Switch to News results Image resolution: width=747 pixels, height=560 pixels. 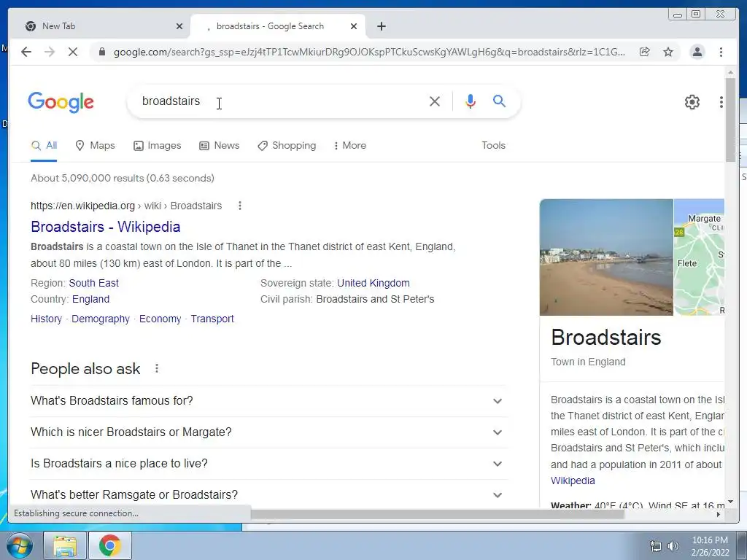219,146
